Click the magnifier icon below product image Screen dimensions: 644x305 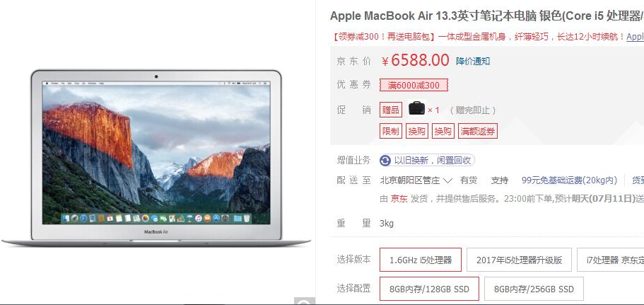pyautogui.click(x=305, y=301)
